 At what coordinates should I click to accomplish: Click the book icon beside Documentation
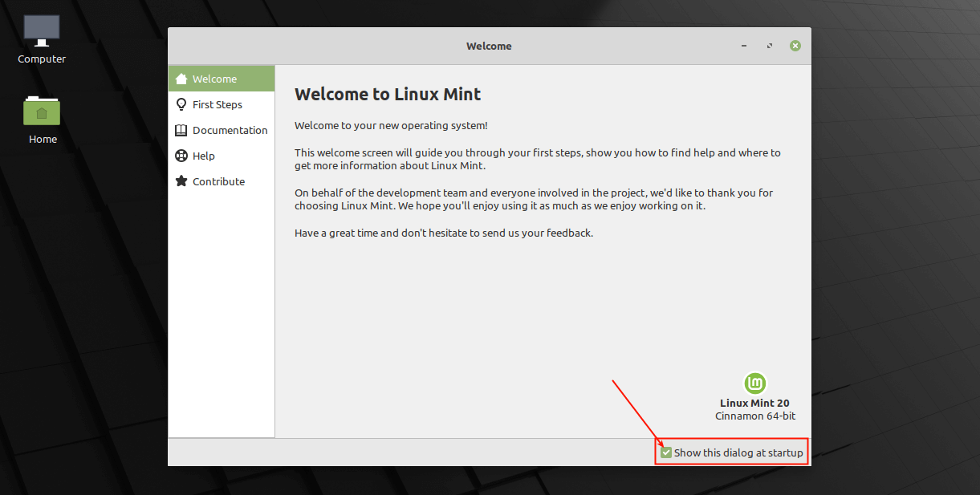pyautogui.click(x=181, y=130)
